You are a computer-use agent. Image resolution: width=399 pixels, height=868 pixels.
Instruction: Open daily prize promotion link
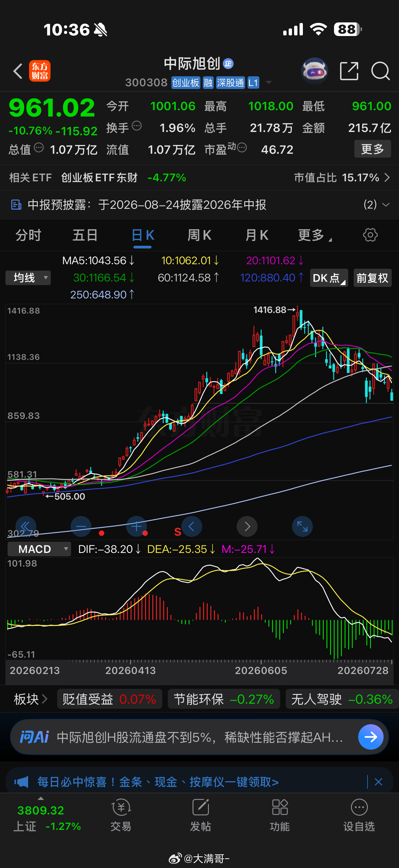[x=158, y=782]
